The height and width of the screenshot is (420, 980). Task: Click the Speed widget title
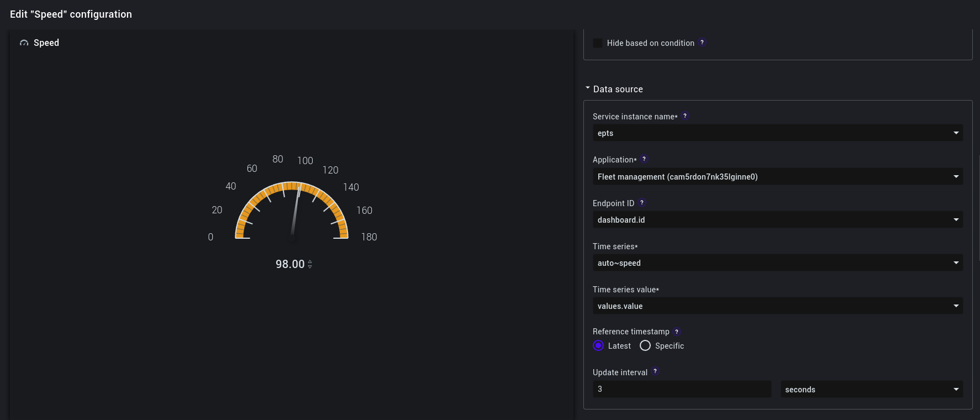click(x=46, y=43)
